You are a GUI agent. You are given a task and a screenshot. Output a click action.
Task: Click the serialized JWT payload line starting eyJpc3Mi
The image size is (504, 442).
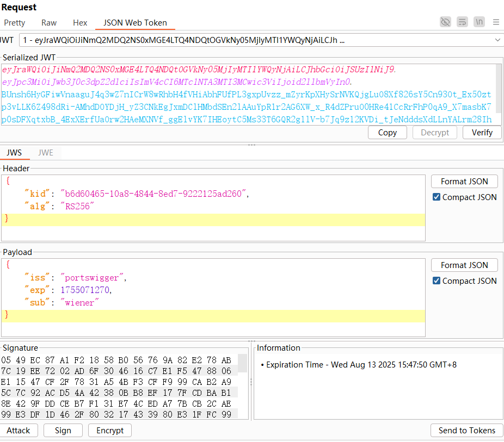point(177,82)
